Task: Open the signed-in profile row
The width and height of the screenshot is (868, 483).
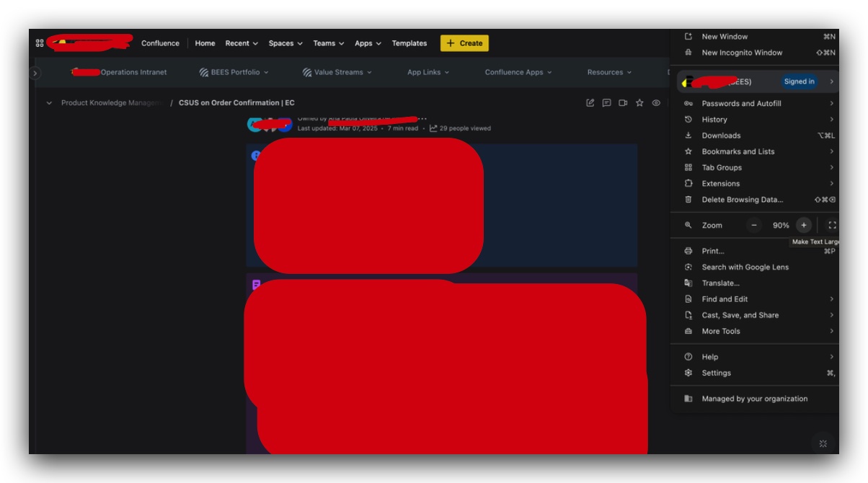Action: coord(757,81)
